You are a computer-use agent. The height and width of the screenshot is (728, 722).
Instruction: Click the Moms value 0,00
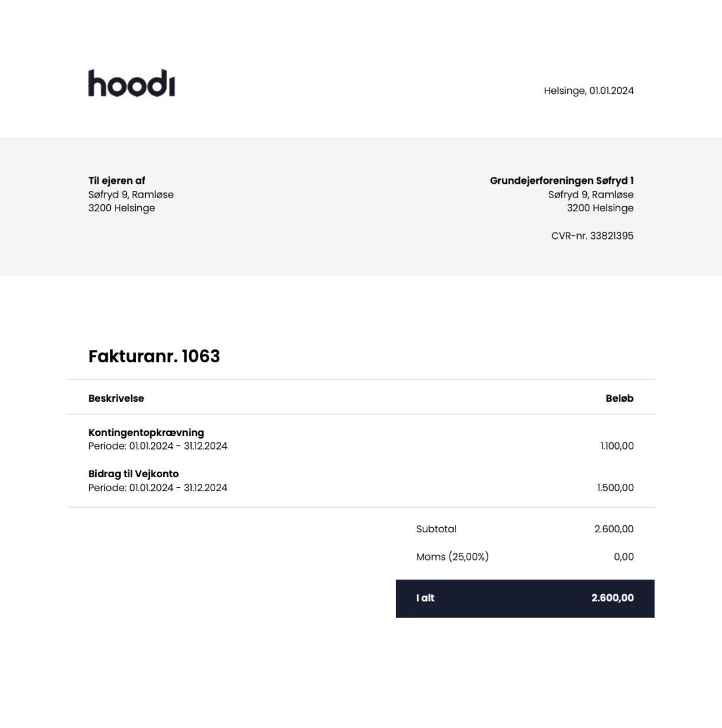click(x=624, y=557)
